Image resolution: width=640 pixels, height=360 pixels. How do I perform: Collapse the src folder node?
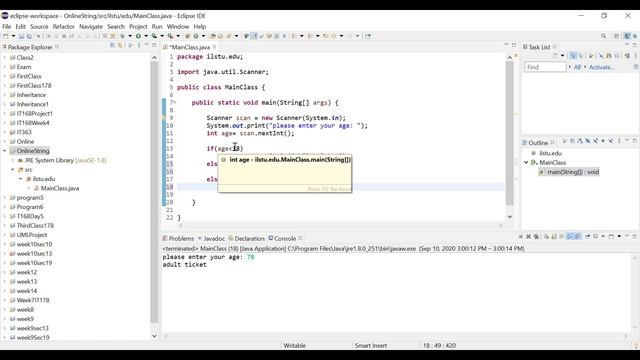click(x=13, y=169)
